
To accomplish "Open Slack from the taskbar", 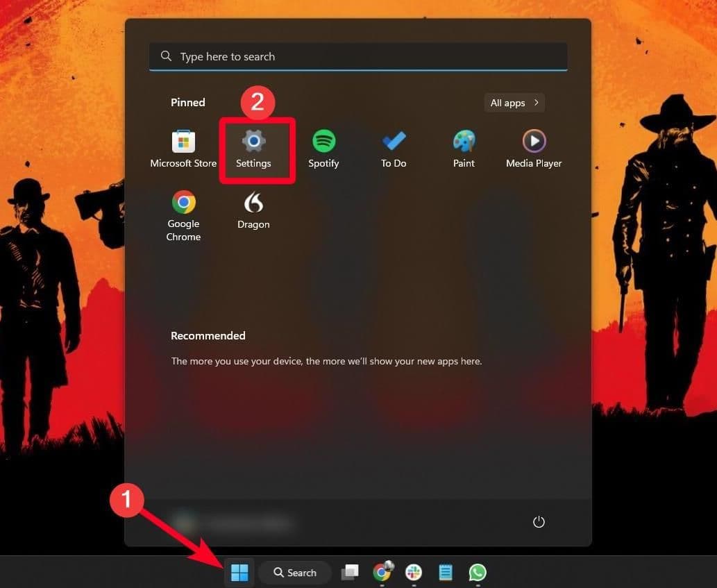I will (x=413, y=572).
